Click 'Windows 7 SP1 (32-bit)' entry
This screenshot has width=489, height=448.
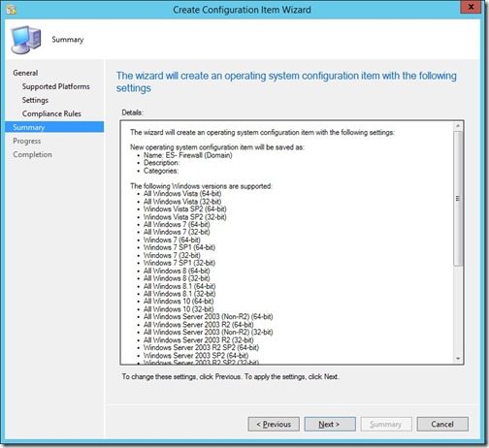tap(179, 263)
